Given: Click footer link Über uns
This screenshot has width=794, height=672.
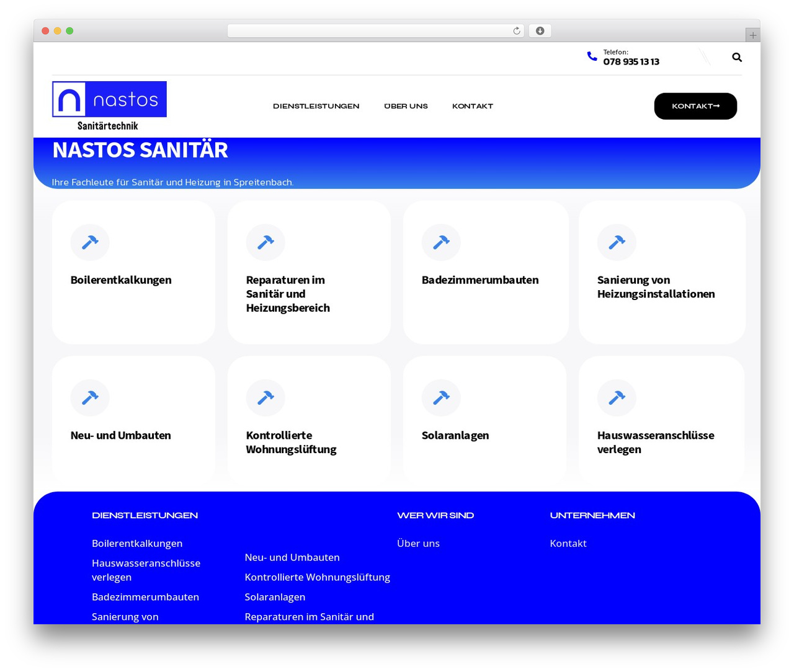Looking at the screenshot, I should click(418, 543).
